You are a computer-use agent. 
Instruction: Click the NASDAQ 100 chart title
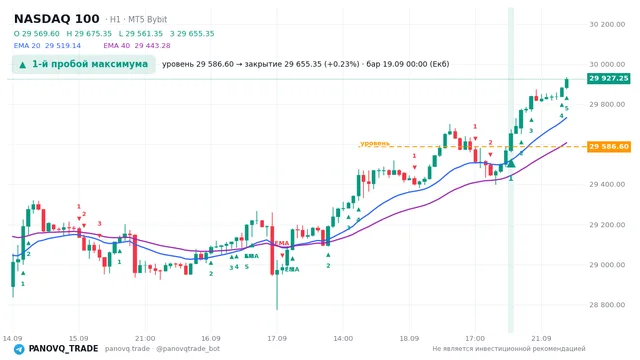coord(57,19)
